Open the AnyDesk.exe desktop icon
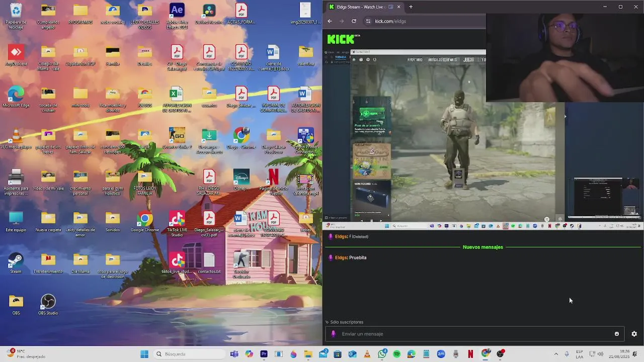This screenshot has height=362, width=644. pyautogui.click(x=16, y=55)
